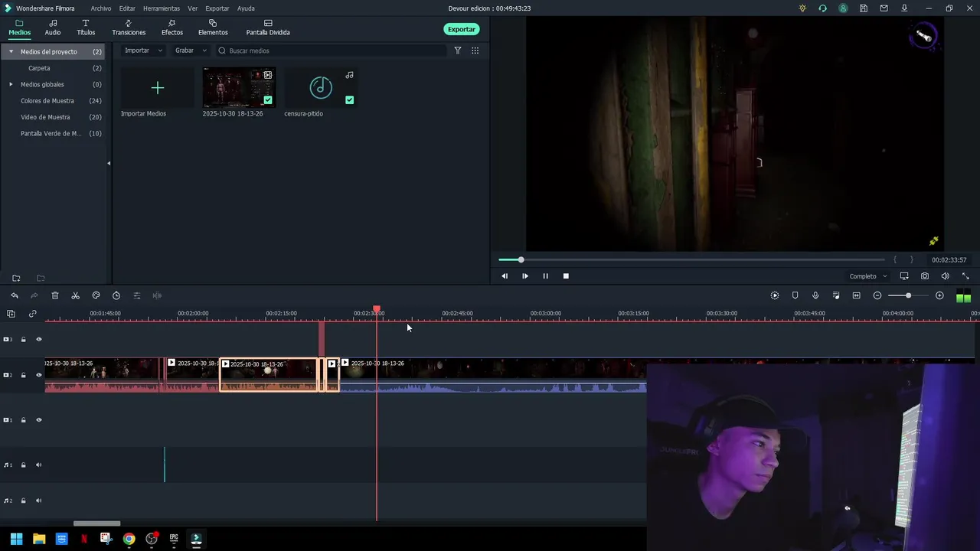Viewport: 980px width, 551px height.
Task: Open the user account icon
Action: coord(843,8)
